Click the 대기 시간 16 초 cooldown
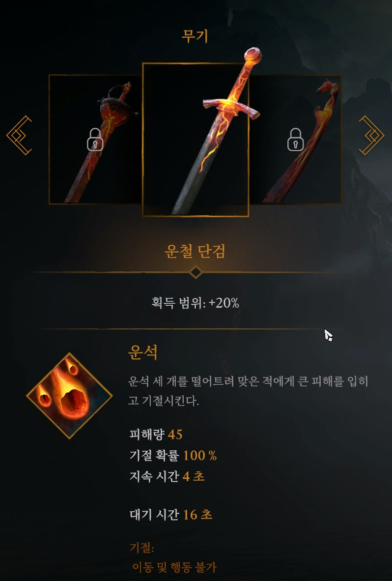Screen dimensions: 392x581 (x=171, y=515)
